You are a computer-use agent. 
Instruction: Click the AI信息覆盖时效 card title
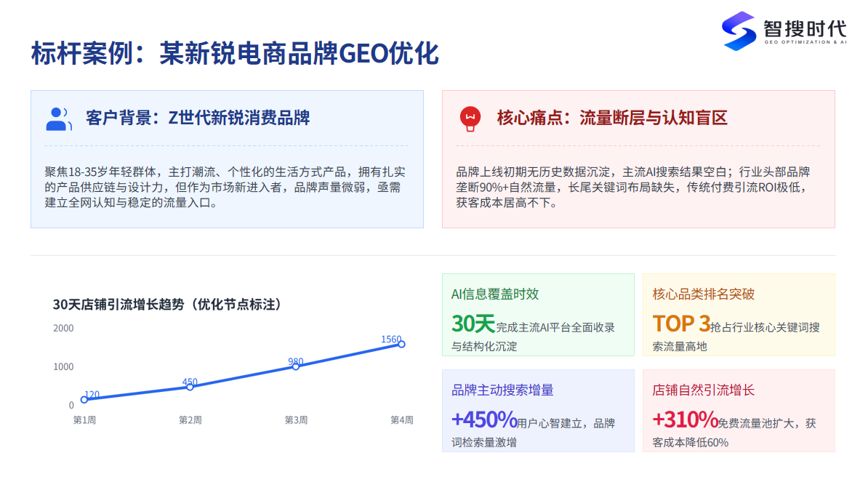(495, 294)
